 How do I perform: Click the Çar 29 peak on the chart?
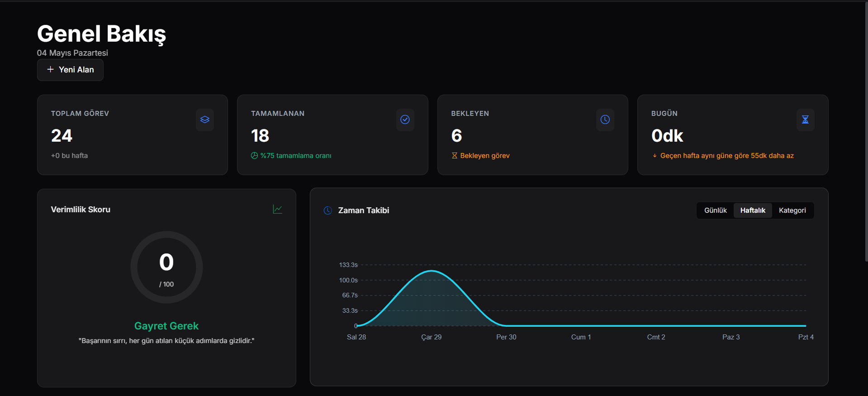click(x=432, y=271)
